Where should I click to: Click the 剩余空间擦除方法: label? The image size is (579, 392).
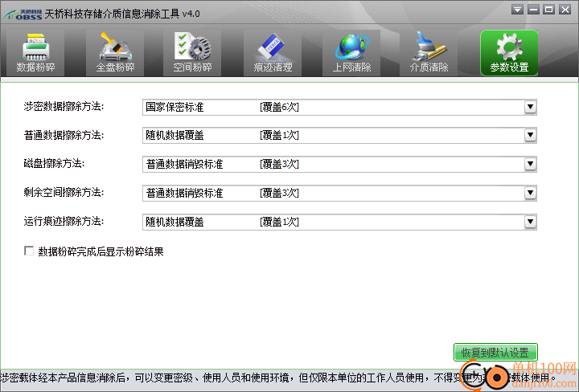pyautogui.click(x=64, y=193)
